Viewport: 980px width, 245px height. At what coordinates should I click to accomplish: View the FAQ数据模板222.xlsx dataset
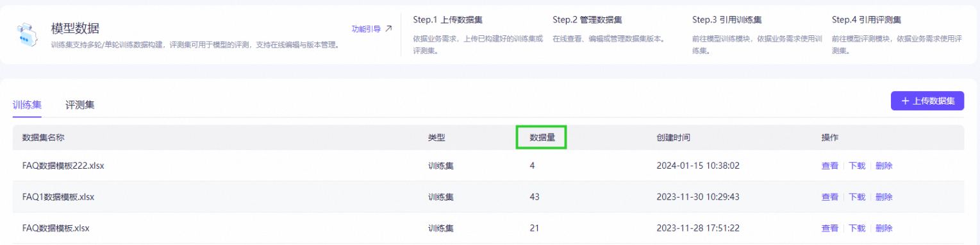(829, 165)
